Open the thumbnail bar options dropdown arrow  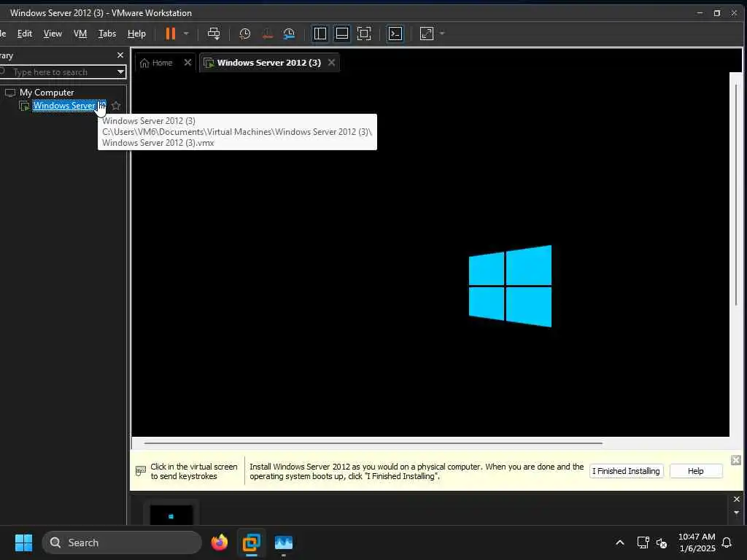point(737,513)
